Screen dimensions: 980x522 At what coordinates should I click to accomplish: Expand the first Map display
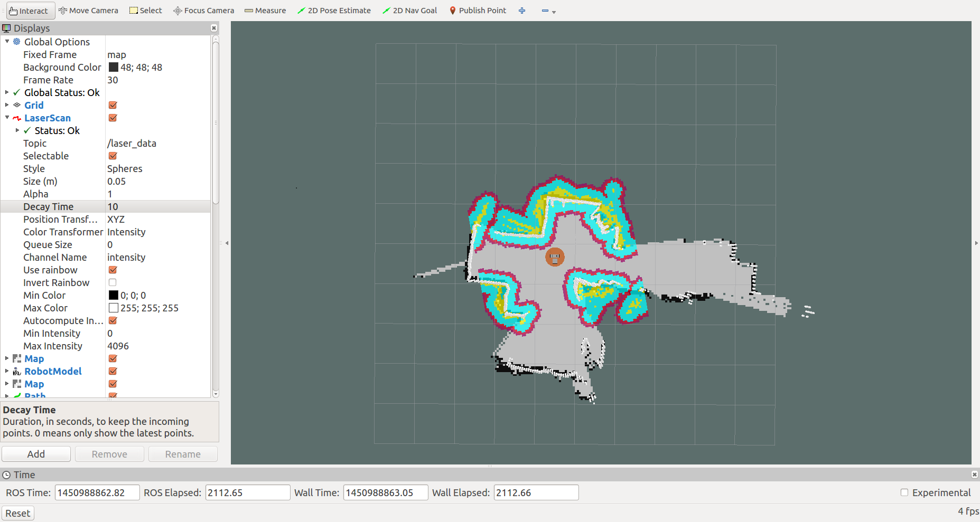7,358
